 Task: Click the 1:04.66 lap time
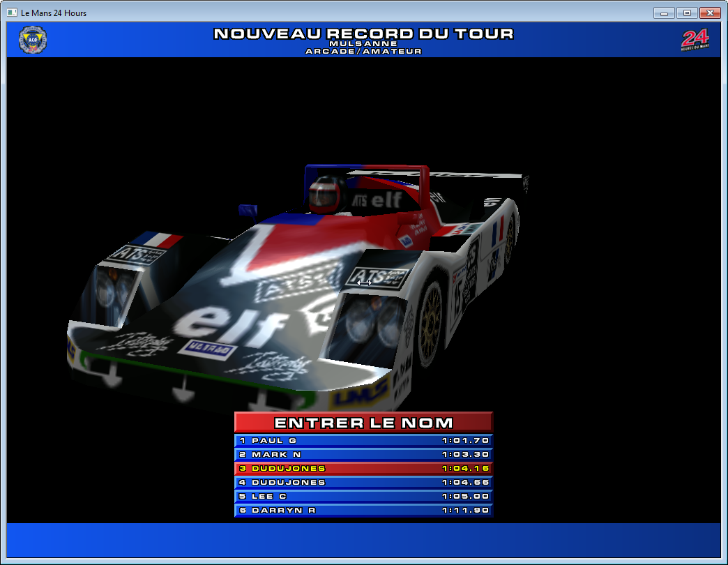click(x=465, y=482)
